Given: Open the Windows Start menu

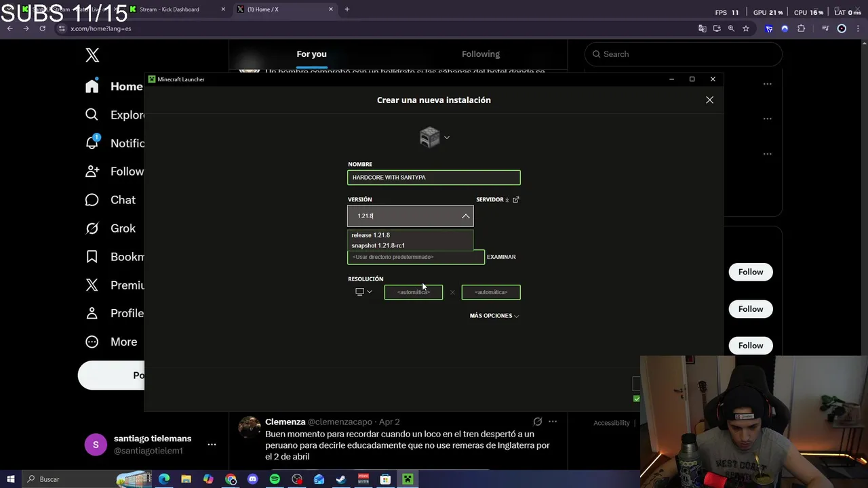Looking at the screenshot, I should [x=11, y=479].
